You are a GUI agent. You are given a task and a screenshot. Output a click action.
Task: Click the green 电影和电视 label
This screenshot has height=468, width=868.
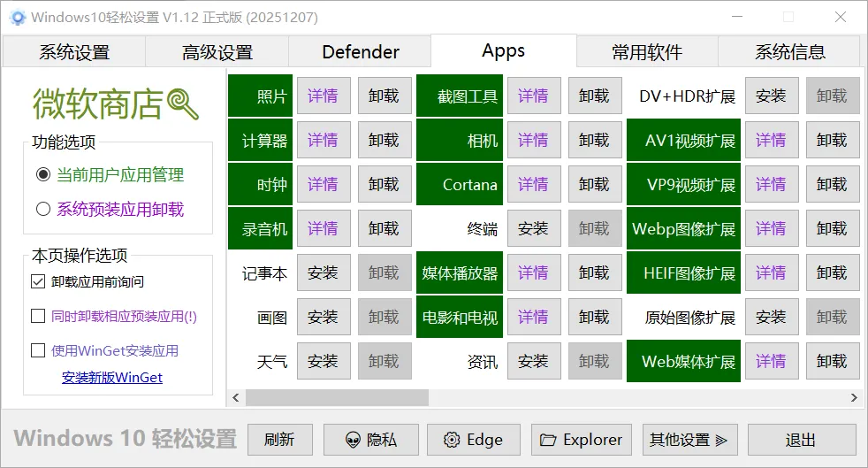pyautogui.click(x=460, y=318)
